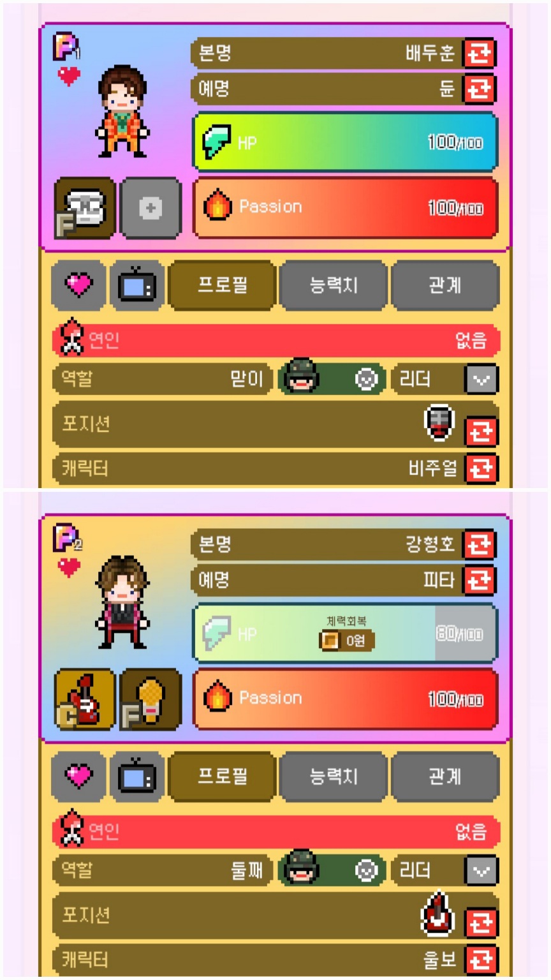
Task: Select F-rank microphone item slot for 피타
Action: (x=151, y=699)
